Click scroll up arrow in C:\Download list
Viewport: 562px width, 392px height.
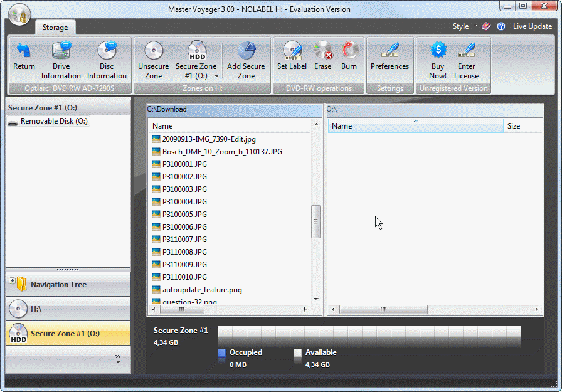click(316, 124)
